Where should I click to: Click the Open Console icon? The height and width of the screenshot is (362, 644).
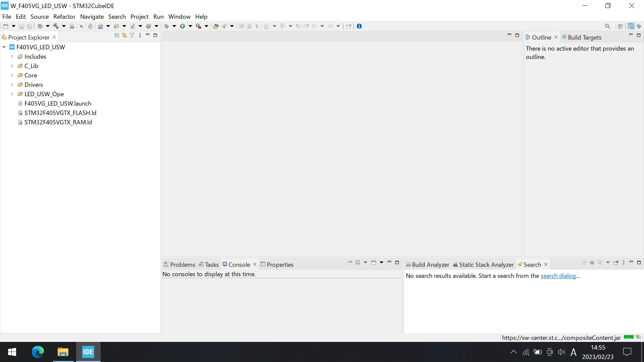[x=373, y=263]
